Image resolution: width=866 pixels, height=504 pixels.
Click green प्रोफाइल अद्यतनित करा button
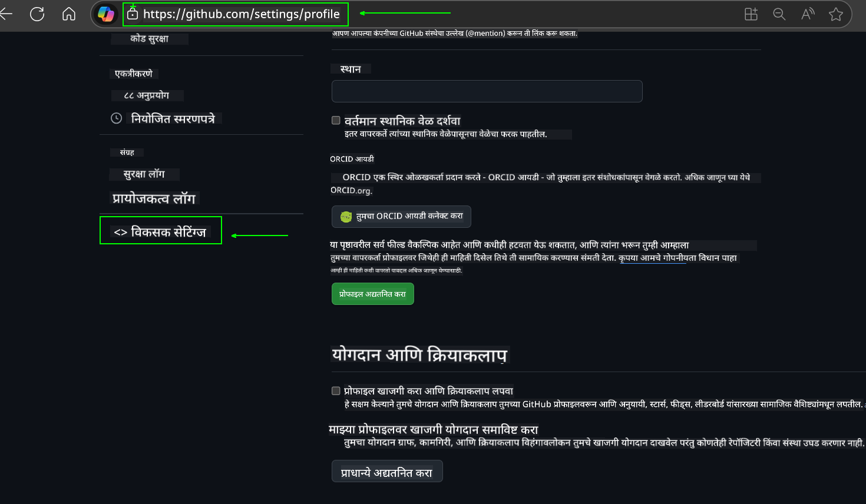pyautogui.click(x=373, y=294)
